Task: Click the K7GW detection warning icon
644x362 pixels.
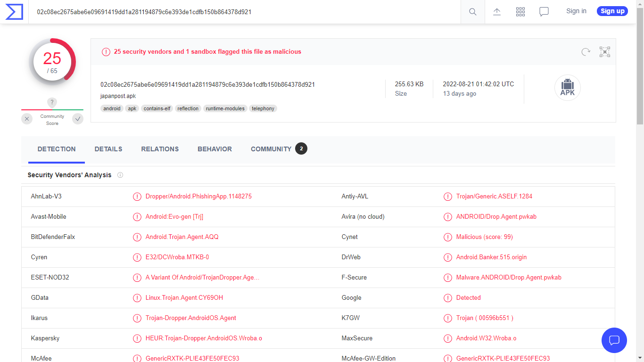Action: (447, 318)
